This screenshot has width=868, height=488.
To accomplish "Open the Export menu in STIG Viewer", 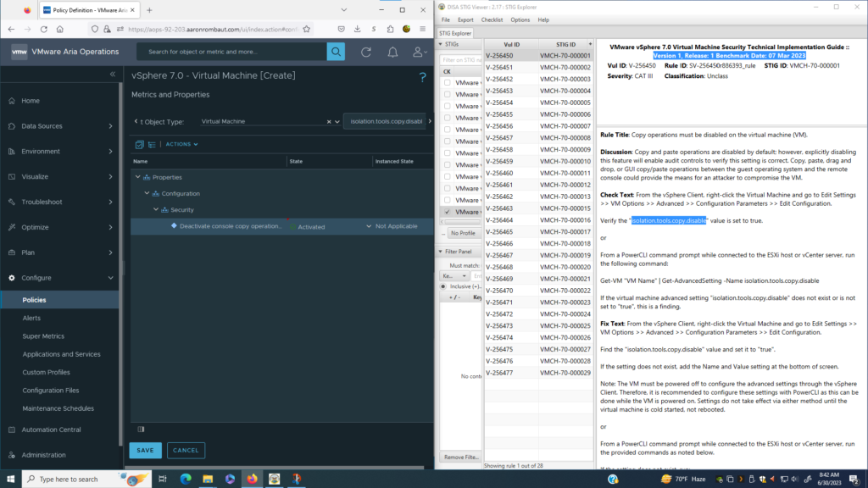I will click(465, 19).
